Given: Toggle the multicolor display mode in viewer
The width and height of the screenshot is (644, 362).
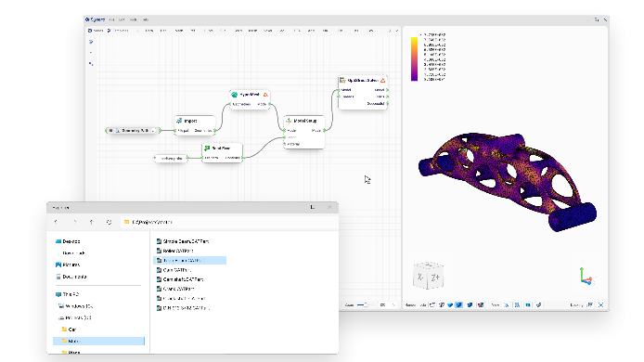Looking at the screenshot, I should coord(480,304).
